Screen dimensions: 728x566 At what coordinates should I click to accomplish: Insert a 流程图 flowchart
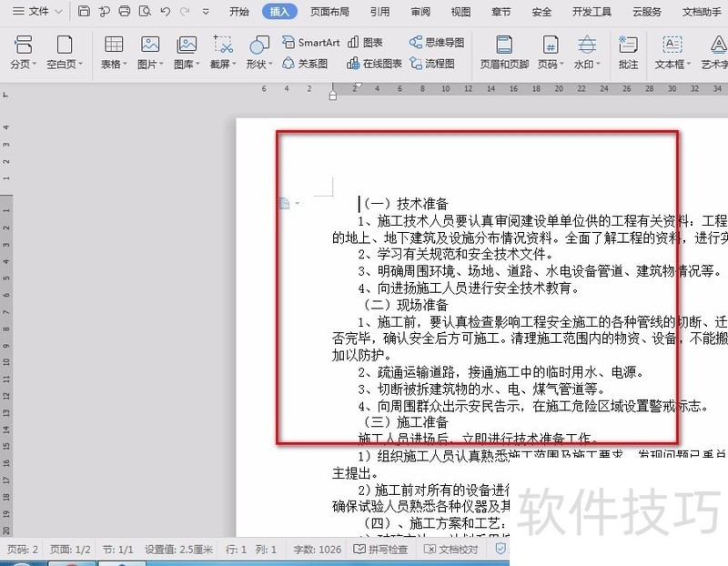tap(431, 64)
